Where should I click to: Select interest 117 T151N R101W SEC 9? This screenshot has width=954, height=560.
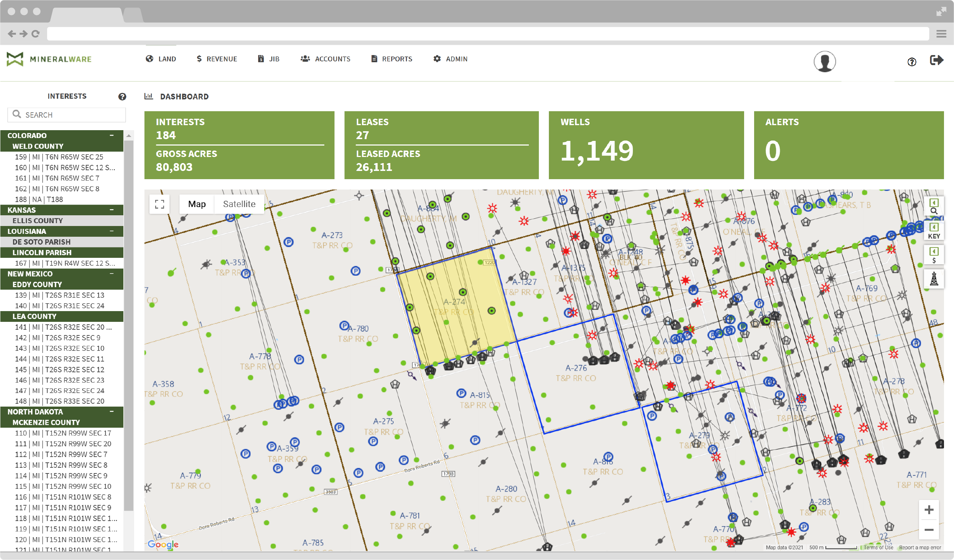tap(62, 507)
